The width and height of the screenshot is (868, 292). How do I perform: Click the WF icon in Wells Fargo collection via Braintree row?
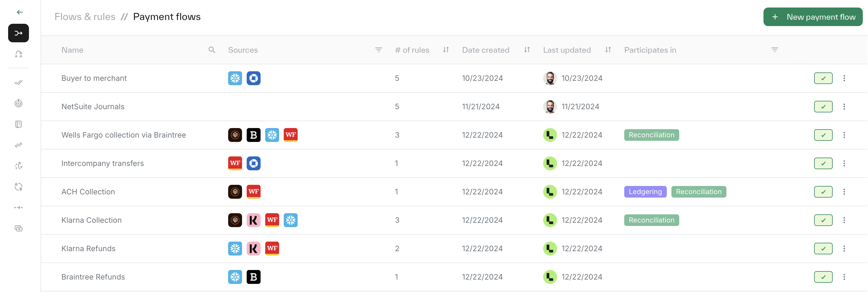tap(290, 135)
